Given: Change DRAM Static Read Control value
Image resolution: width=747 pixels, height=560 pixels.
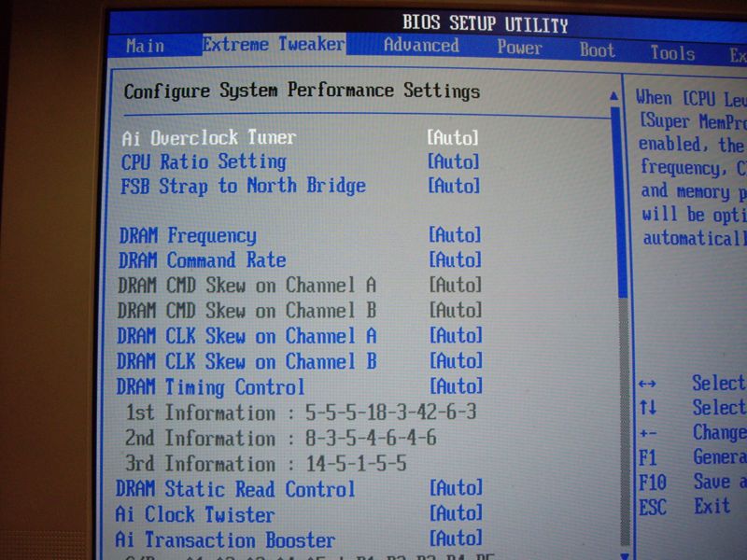Looking at the screenshot, I should [x=456, y=487].
